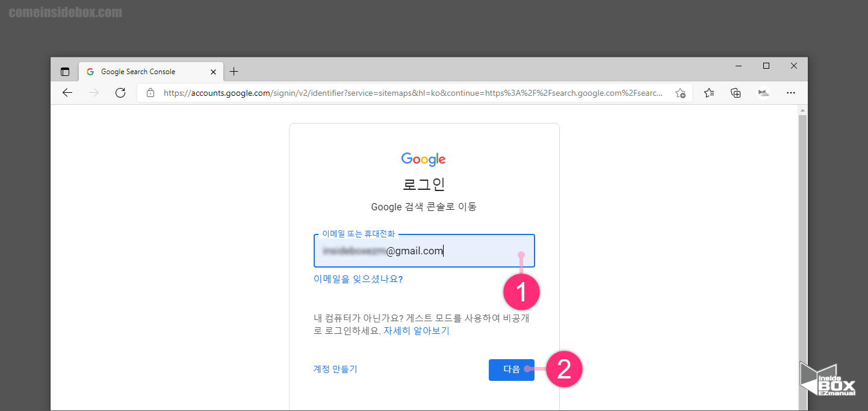This screenshot has height=411, width=868.
Task: Open the Collections panel
Action: point(736,93)
